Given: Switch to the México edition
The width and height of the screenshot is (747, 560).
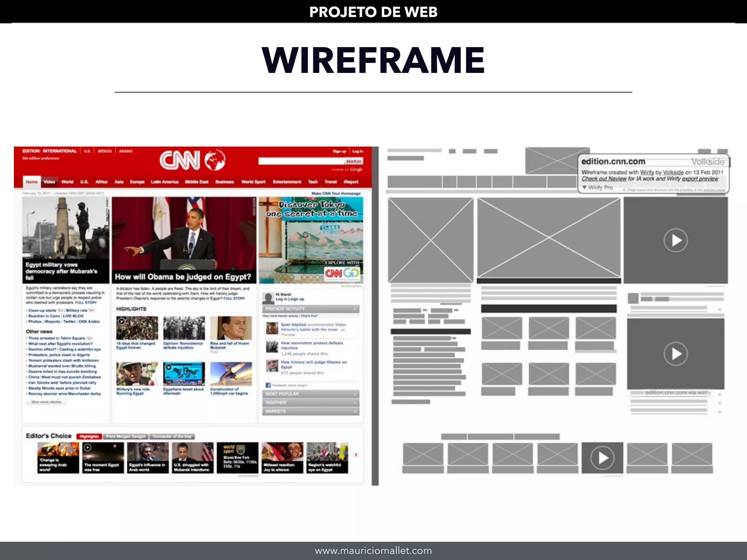Looking at the screenshot, I should tap(105, 151).
